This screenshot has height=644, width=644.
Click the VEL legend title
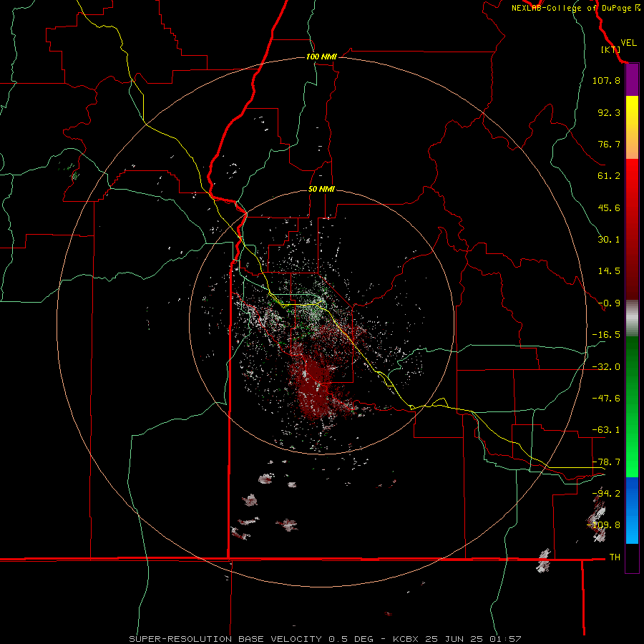(628, 42)
